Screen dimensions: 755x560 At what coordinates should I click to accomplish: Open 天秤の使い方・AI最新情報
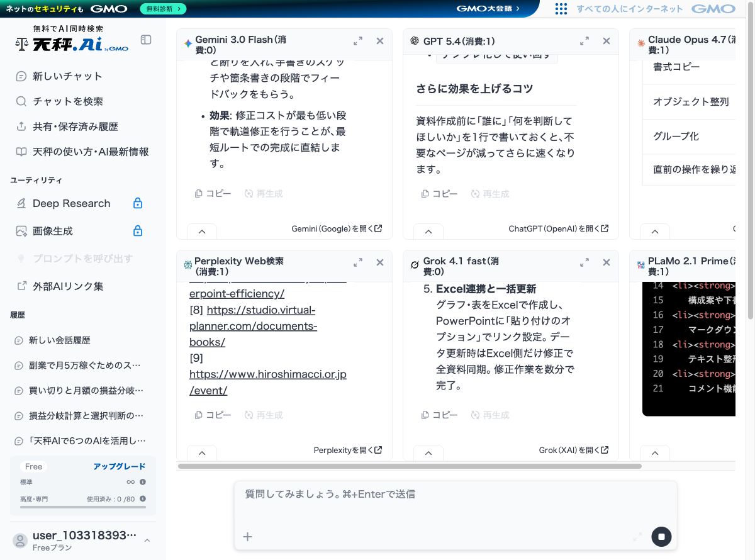tap(83, 152)
